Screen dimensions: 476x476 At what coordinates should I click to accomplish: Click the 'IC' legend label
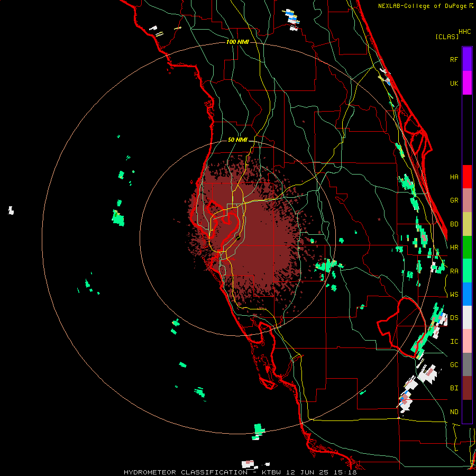tap(454, 342)
